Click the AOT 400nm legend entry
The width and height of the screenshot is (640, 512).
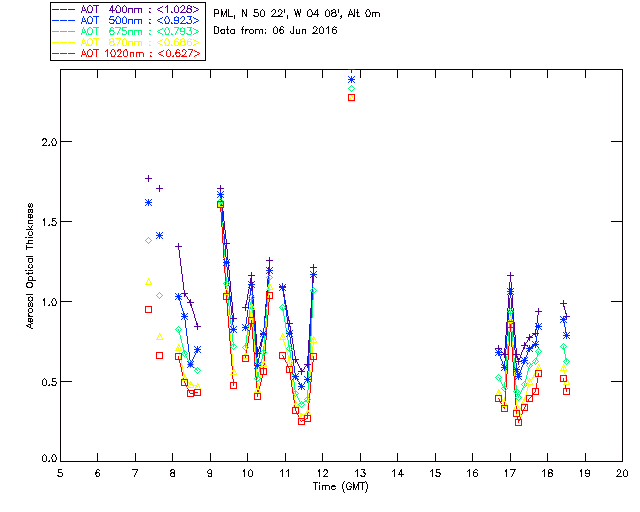[x=132, y=10]
